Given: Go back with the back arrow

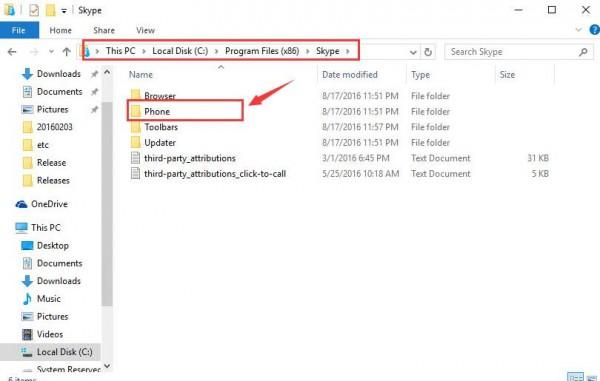Looking at the screenshot, I should (12, 52).
